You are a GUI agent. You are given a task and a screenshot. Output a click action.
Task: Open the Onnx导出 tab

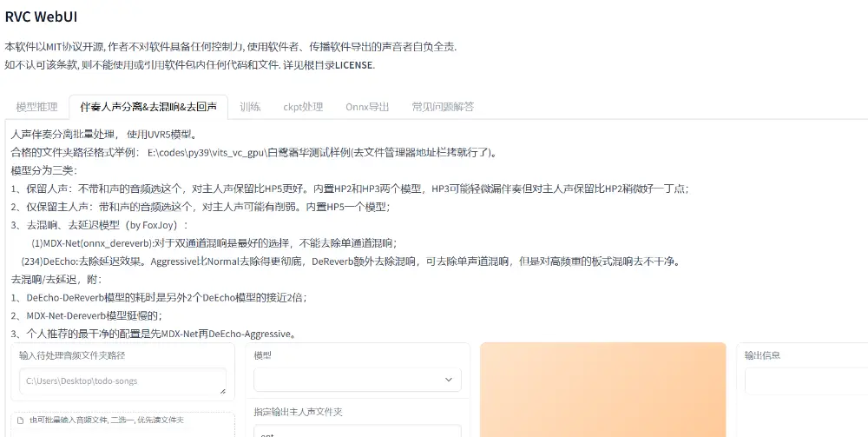pos(367,107)
